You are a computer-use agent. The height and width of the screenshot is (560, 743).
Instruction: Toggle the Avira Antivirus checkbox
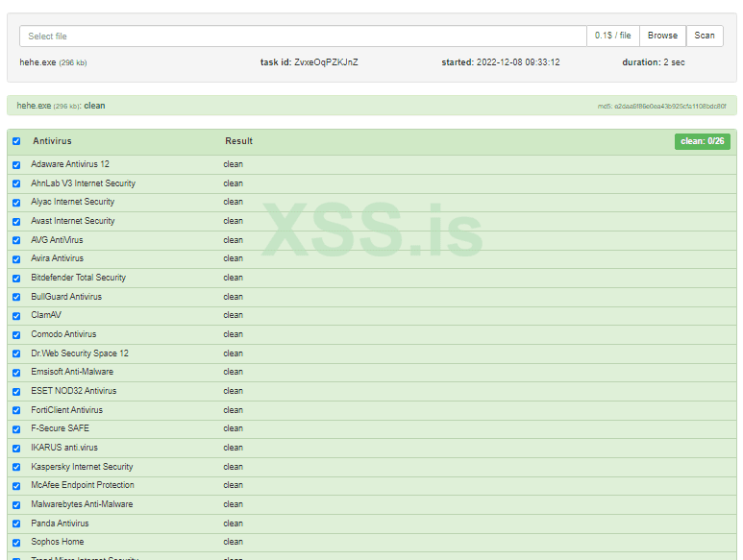[x=16, y=259]
